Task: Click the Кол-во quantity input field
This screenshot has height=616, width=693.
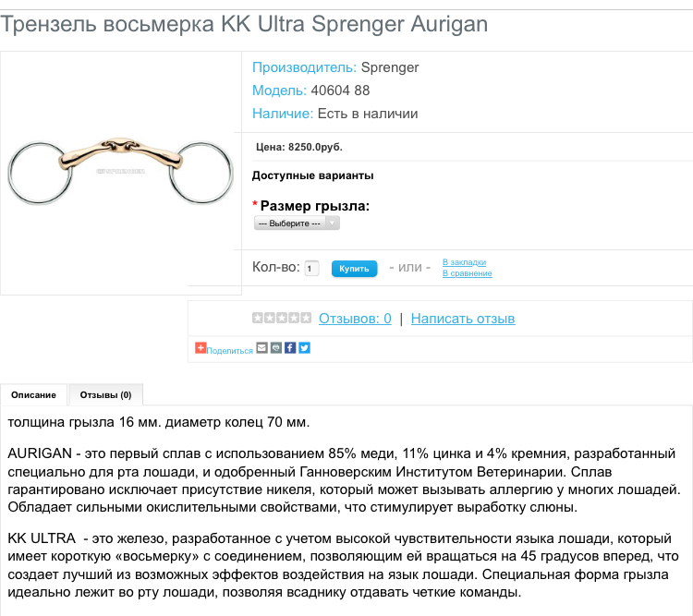Action: (311, 268)
